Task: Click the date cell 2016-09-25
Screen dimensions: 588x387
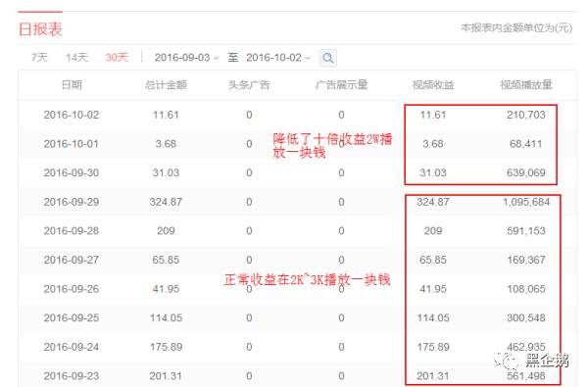Action: (x=72, y=318)
